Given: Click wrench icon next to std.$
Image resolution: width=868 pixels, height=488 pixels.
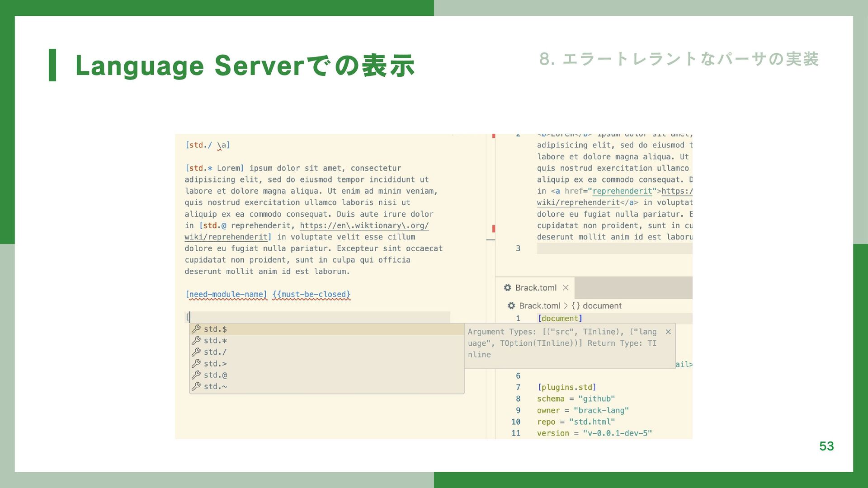Looking at the screenshot, I should 196,329.
